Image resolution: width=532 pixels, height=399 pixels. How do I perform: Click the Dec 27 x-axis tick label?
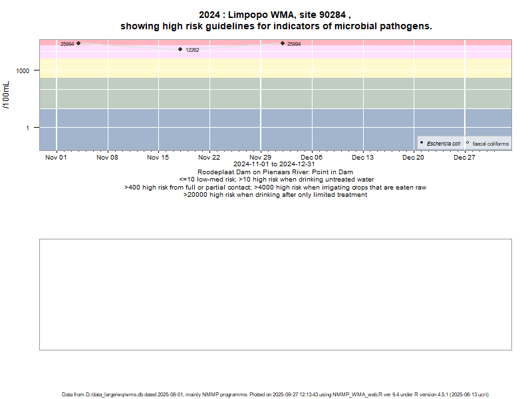[464, 158]
